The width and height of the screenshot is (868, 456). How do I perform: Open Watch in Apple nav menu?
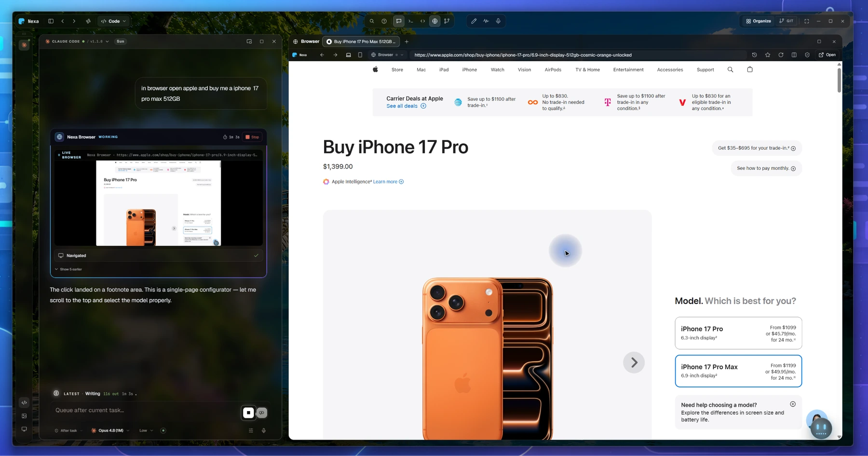coord(498,70)
